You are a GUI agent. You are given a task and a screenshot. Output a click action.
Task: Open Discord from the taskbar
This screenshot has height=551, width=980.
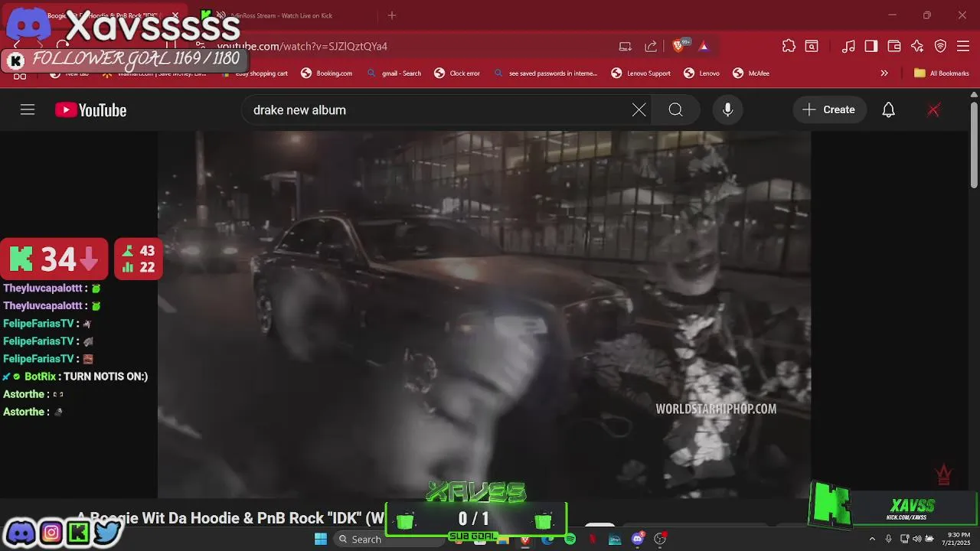(x=637, y=540)
